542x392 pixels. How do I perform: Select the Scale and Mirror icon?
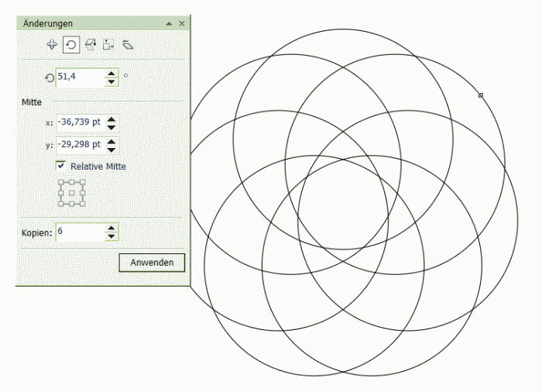coord(91,45)
